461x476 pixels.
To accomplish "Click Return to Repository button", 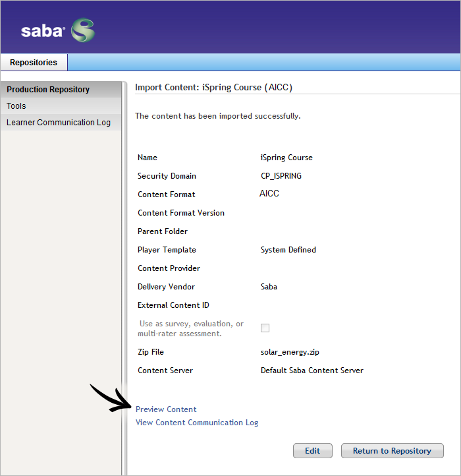I will coord(392,450).
